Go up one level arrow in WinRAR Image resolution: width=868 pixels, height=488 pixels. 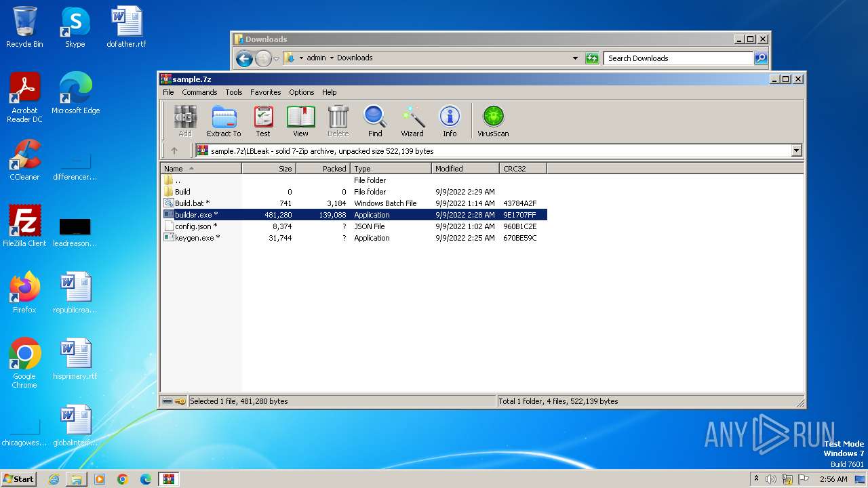[x=174, y=150]
